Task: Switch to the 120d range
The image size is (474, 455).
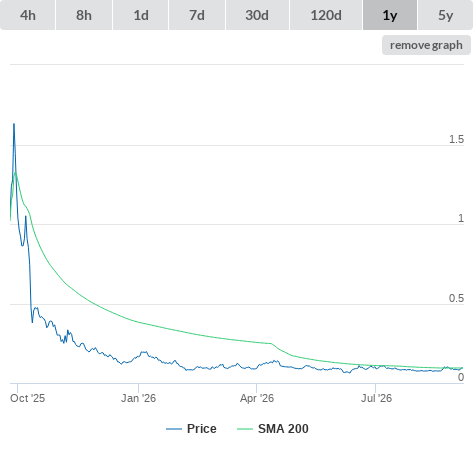Action: pos(326,15)
